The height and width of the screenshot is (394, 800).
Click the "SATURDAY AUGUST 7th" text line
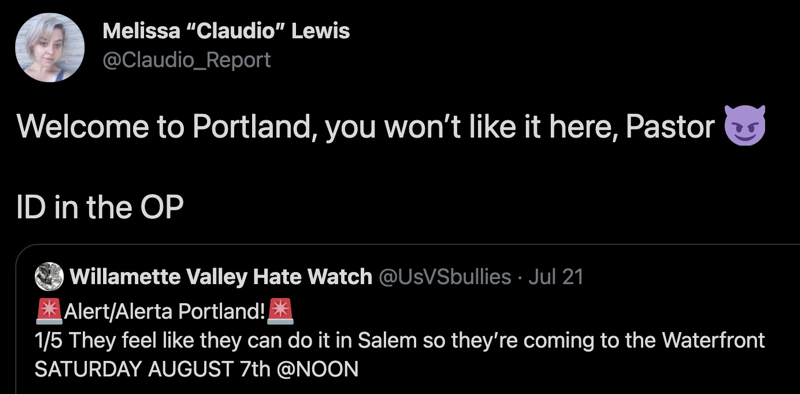coord(152,370)
